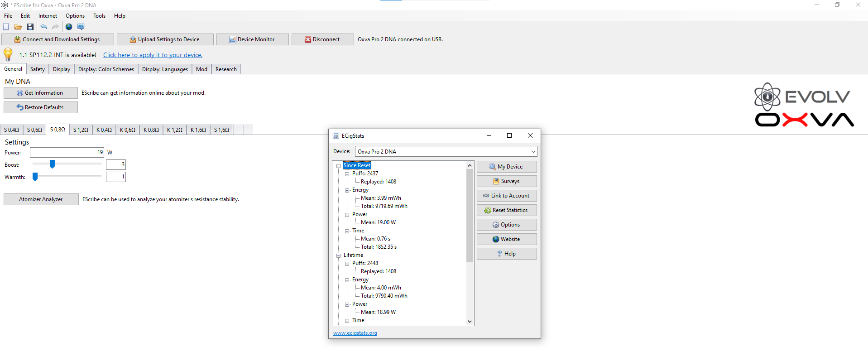Open the main Options menu
Viewport: 868px width, 352px height.
(x=75, y=16)
